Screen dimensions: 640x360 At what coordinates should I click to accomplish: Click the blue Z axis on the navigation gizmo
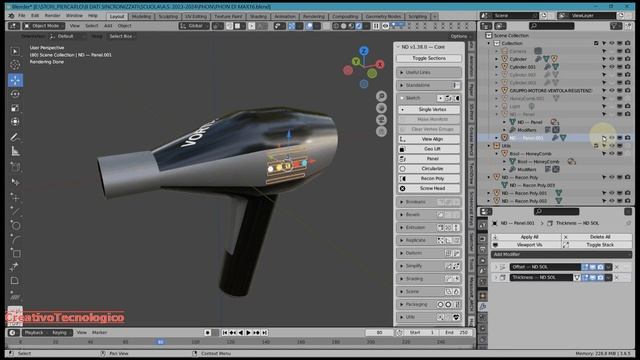click(x=364, y=51)
